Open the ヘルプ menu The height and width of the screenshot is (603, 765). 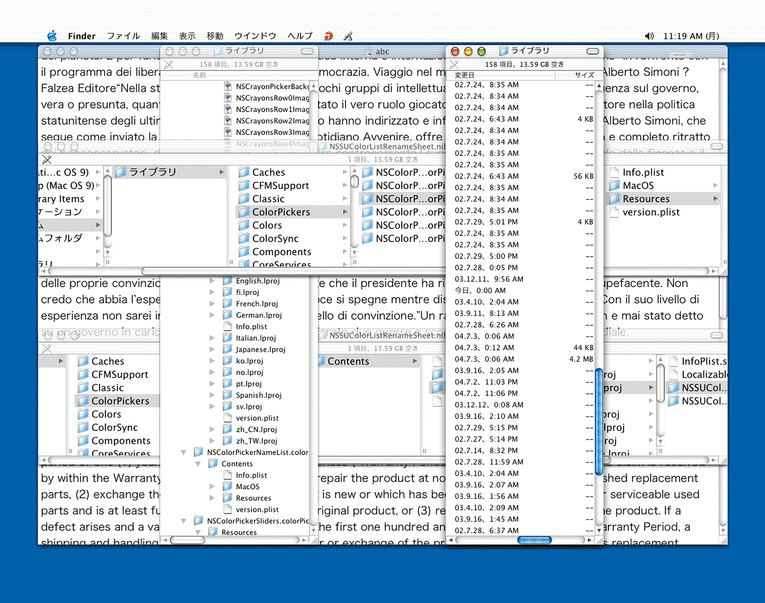coord(299,36)
